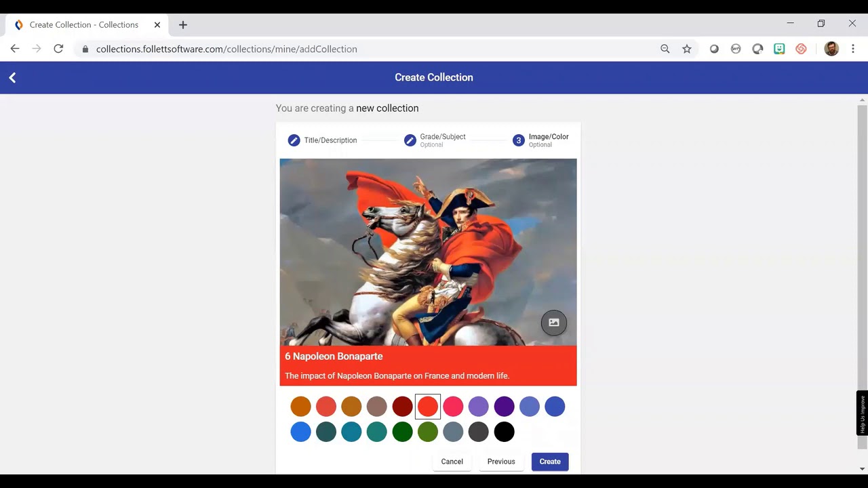This screenshot has height=488, width=868.
Task: Choose the orange color swatch
Action: pos(300,407)
